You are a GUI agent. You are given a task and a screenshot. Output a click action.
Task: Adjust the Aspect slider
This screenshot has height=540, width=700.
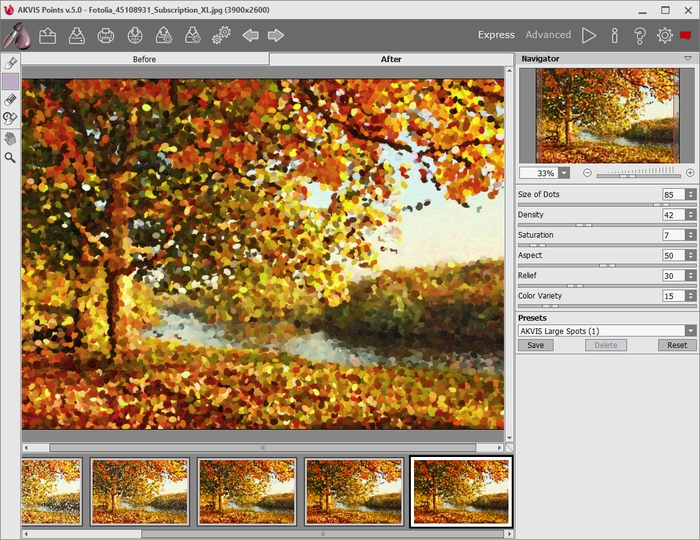[607, 266]
